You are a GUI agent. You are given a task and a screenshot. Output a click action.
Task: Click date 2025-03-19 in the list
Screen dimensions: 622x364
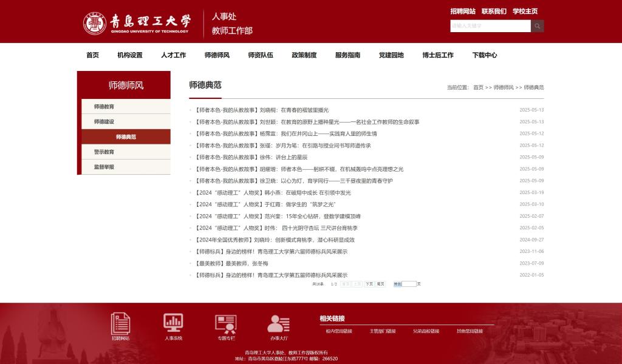click(531, 192)
